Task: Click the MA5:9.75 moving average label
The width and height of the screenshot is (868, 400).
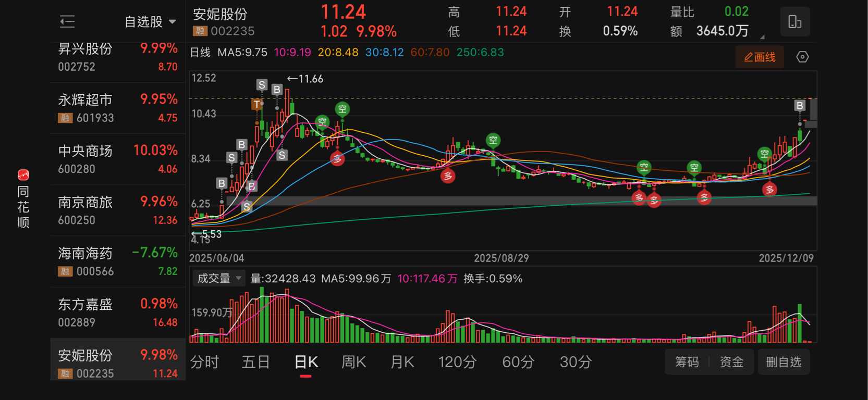Action: [x=242, y=53]
